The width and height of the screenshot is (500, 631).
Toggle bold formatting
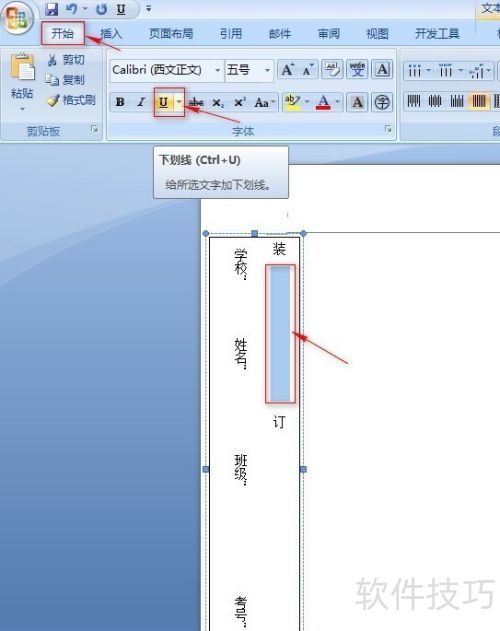coord(120,102)
